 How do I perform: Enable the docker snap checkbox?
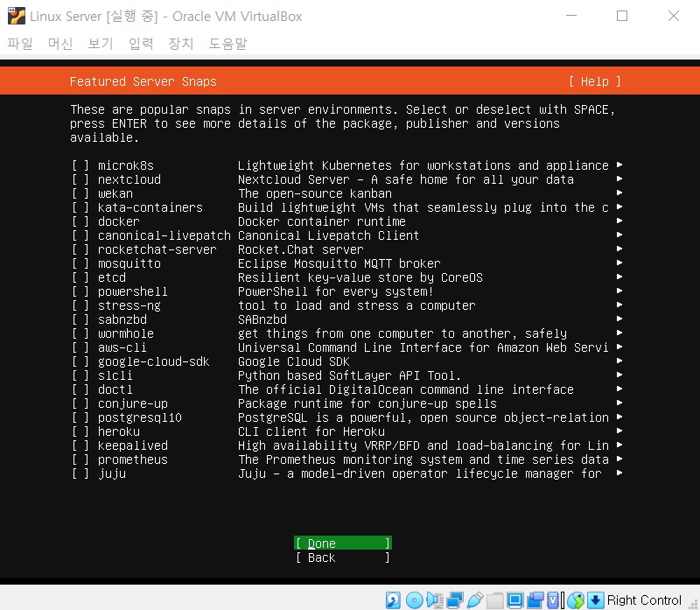click(x=80, y=221)
